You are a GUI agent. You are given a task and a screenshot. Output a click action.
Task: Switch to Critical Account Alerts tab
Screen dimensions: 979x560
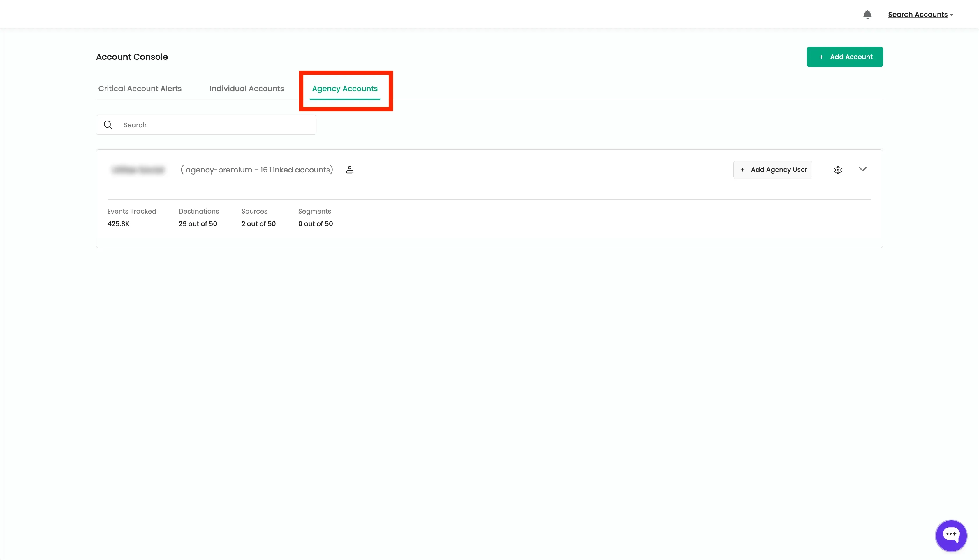(x=140, y=89)
